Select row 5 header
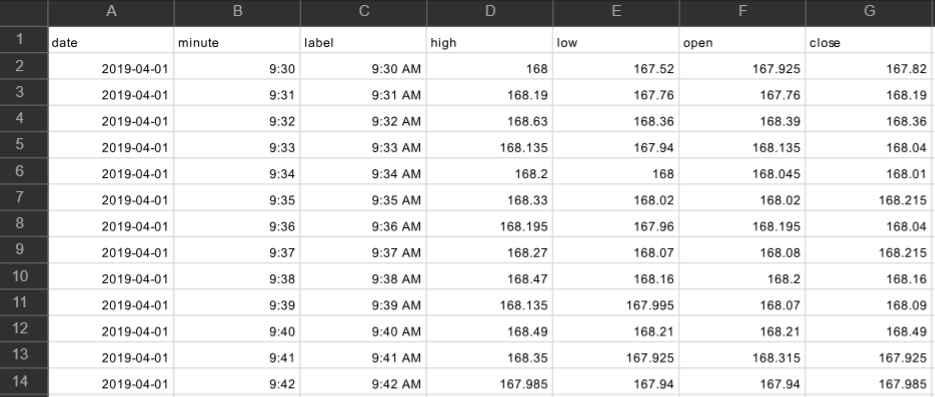This screenshot has height=397, width=935. (24, 145)
